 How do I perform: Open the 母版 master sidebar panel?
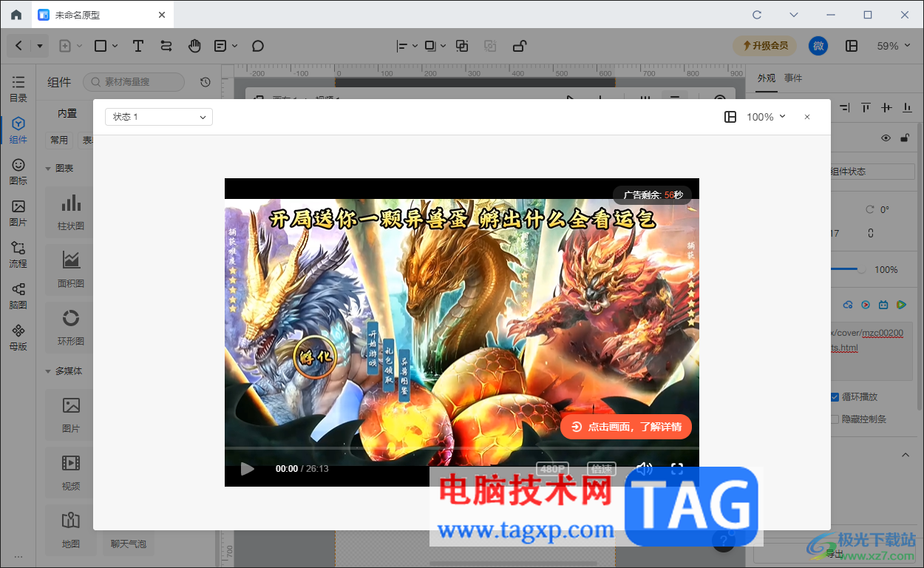[x=18, y=337]
